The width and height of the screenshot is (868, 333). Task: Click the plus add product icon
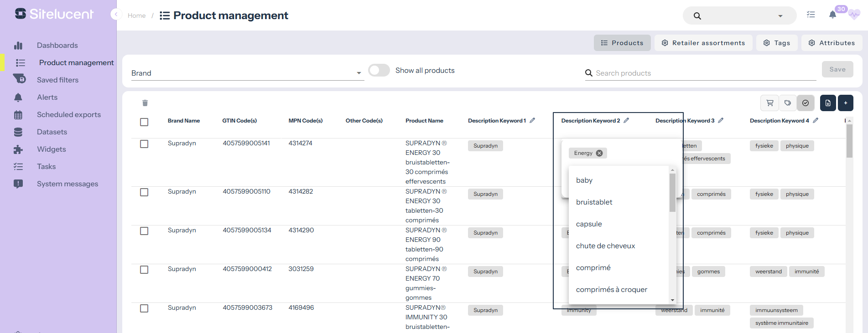[846, 103]
